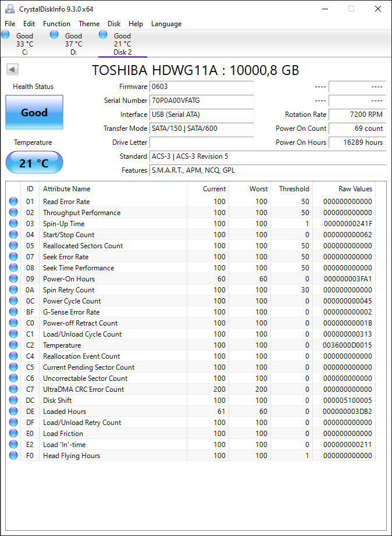Open the Disk menu
Viewport: 392px width, 536px height.
(x=114, y=24)
